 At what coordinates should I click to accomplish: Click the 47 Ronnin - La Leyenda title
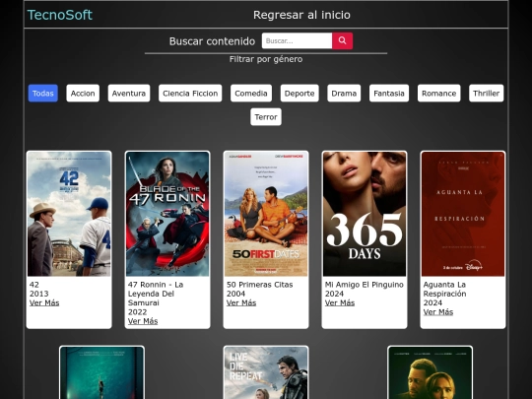click(156, 294)
